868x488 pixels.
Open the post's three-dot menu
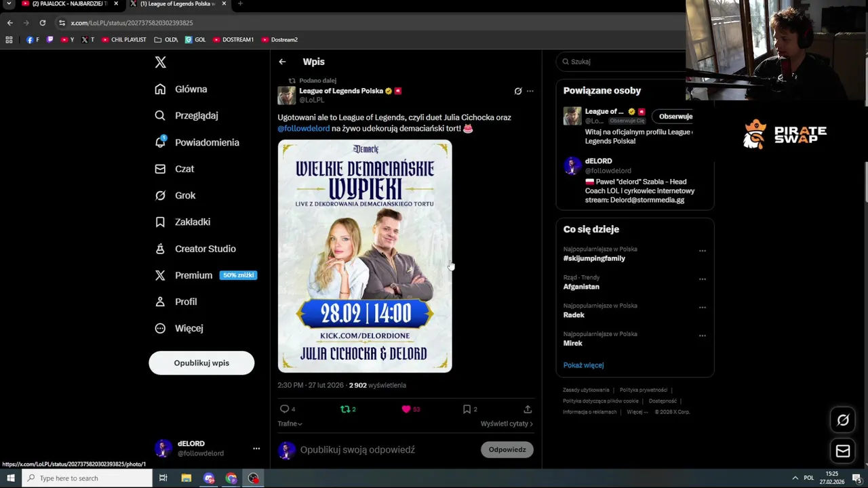(x=530, y=91)
